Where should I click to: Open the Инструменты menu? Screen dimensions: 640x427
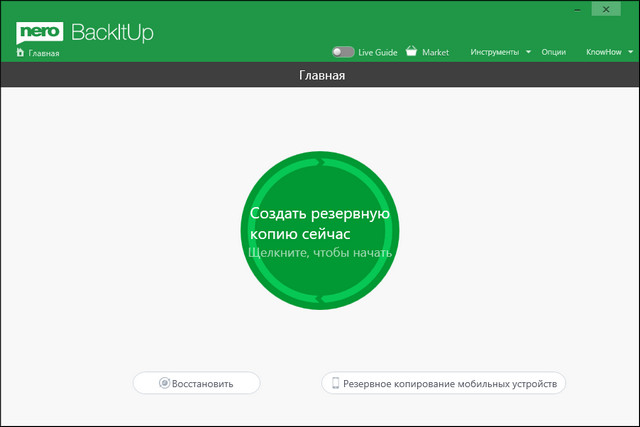tap(494, 51)
